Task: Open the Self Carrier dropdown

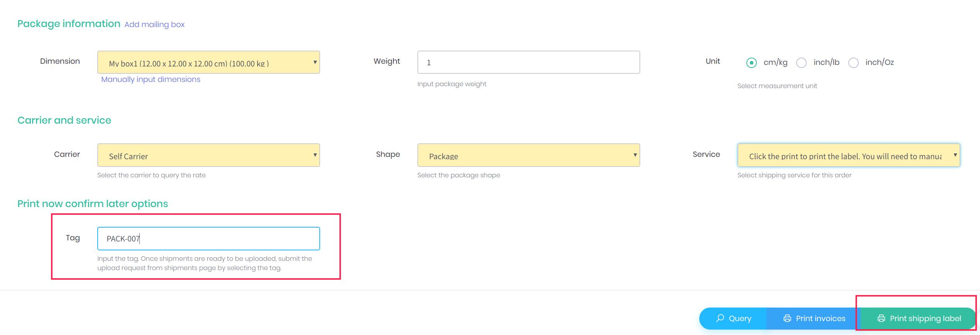Action: [209, 155]
